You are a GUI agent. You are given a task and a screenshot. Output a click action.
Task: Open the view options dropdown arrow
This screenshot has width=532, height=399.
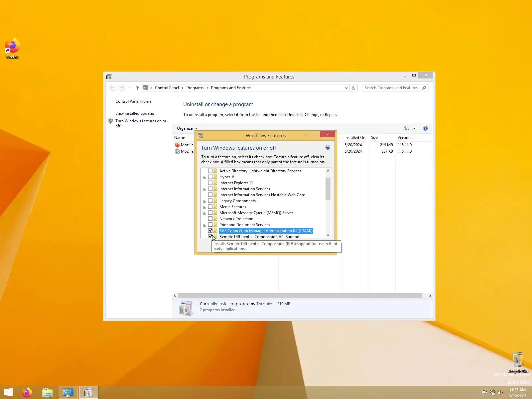click(414, 128)
